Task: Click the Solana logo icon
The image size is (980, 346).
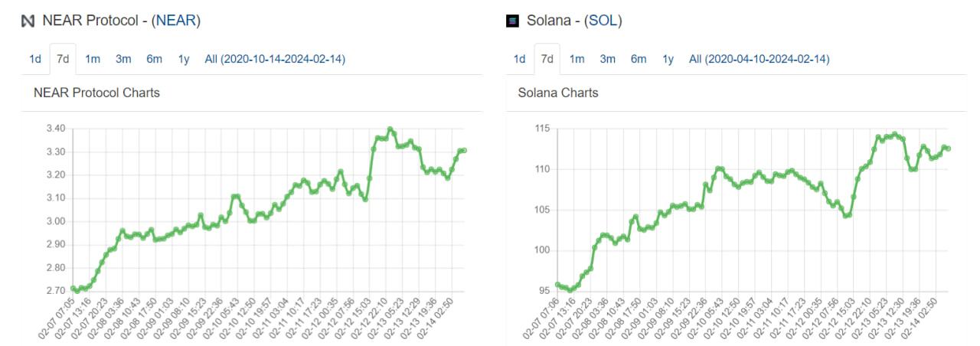Action: tap(513, 21)
